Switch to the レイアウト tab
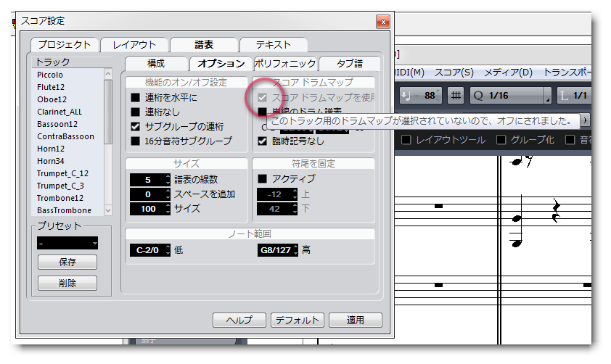The height and width of the screenshot is (364, 611). [134, 45]
